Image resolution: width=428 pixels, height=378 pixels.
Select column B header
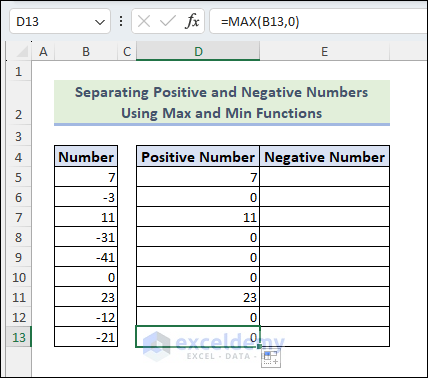(86, 52)
